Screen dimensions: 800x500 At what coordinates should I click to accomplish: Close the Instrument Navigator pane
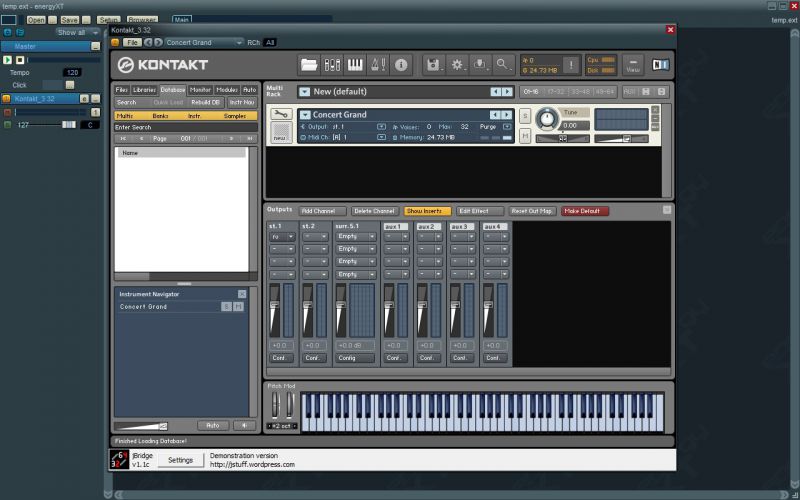click(x=242, y=294)
